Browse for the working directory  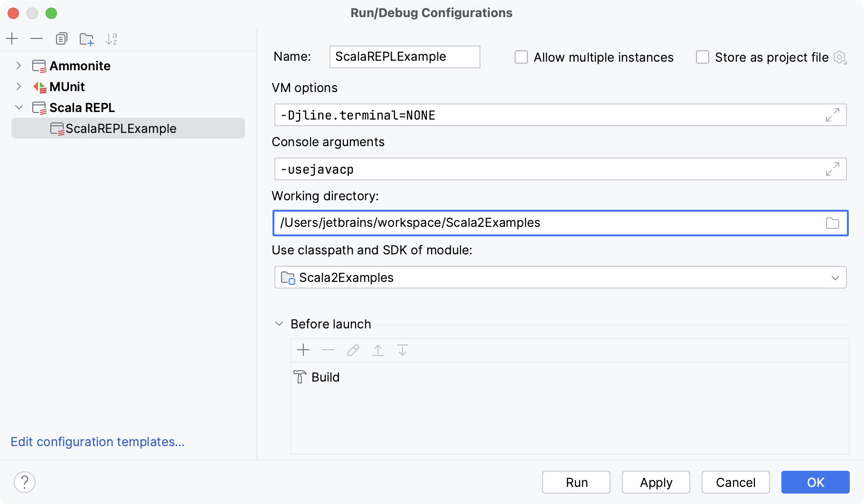[832, 223]
